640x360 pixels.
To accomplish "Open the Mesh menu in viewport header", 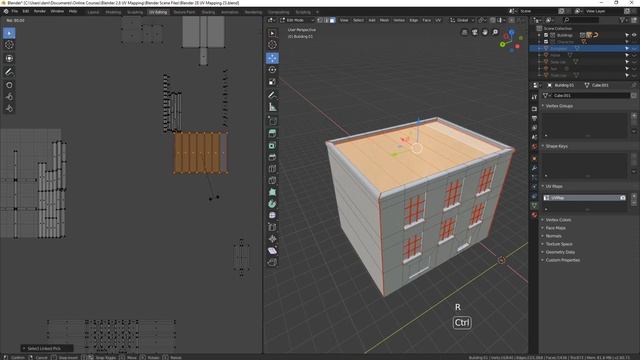I will 384,20.
